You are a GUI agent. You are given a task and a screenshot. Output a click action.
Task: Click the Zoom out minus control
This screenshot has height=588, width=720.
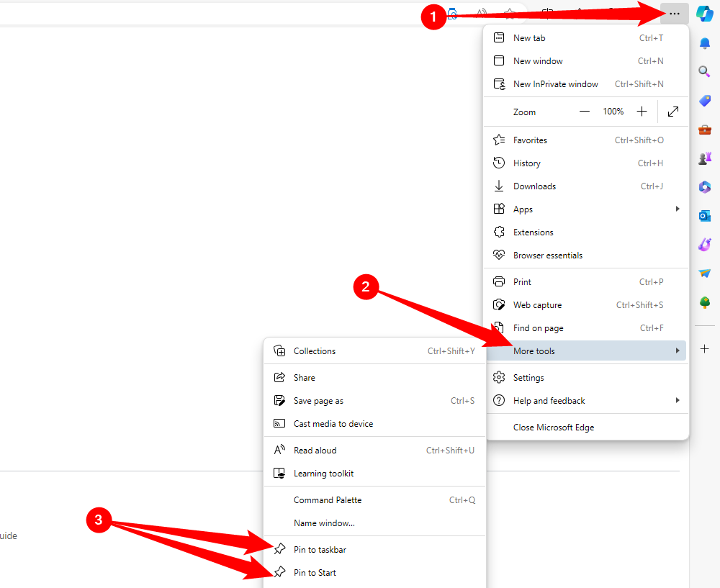(x=585, y=112)
